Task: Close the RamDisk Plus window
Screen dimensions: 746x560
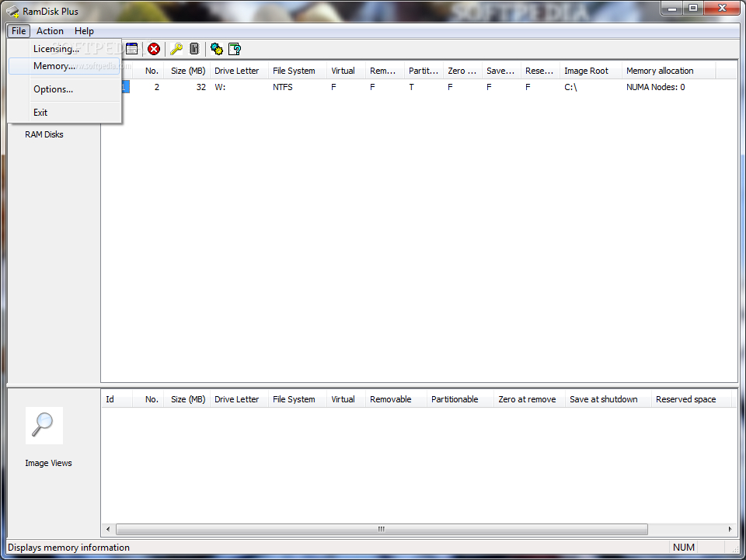Action: pyautogui.click(x=722, y=8)
